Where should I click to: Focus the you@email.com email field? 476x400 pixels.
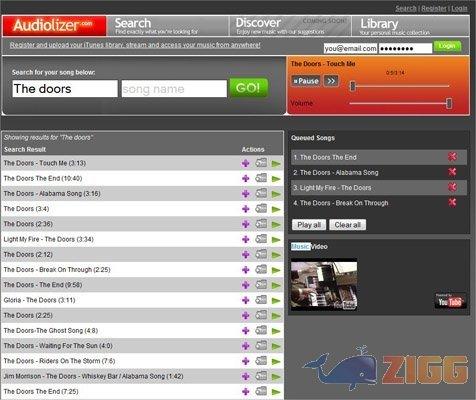pos(350,48)
